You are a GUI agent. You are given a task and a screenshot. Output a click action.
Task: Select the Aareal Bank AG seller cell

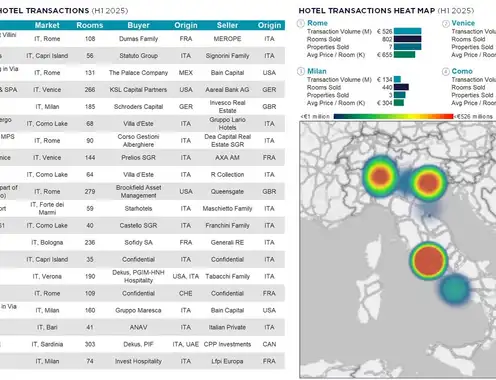pyautogui.click(x=227, y=90)
